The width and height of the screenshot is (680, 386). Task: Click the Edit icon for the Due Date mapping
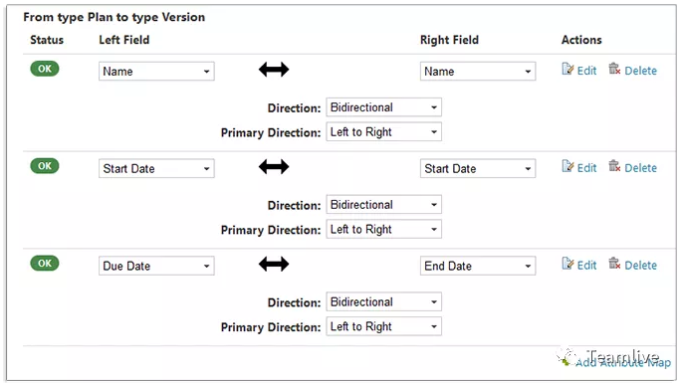tap(568, 263)
